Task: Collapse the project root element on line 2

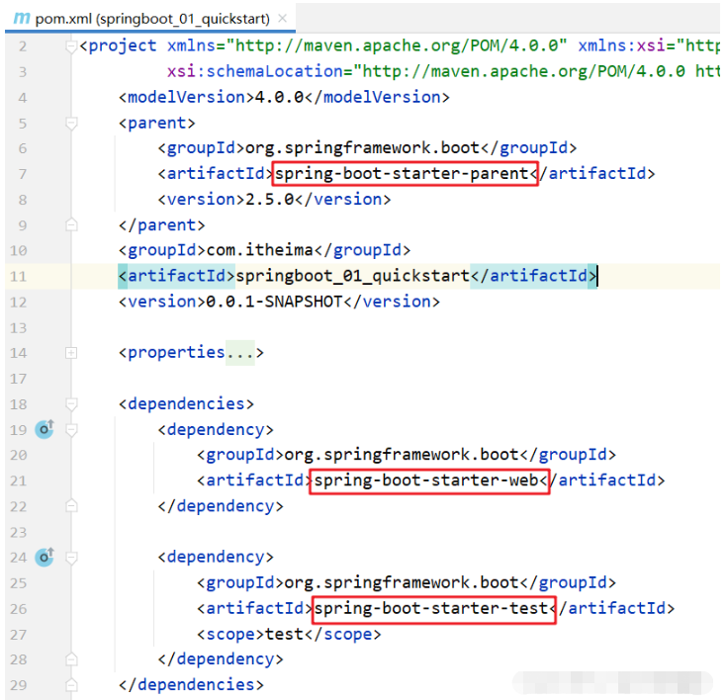Action: tap(71, 46)
